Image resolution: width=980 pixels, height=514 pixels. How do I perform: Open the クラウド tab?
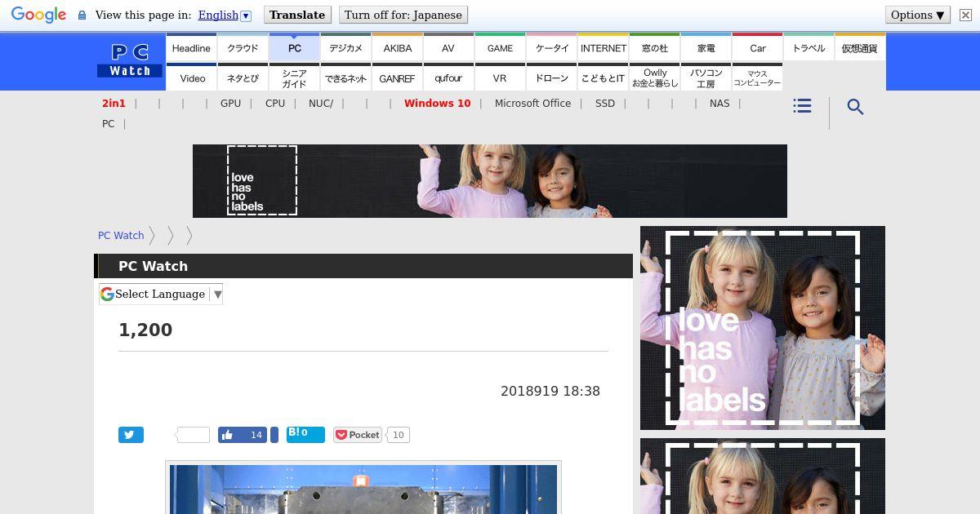(x=243, y=48)
